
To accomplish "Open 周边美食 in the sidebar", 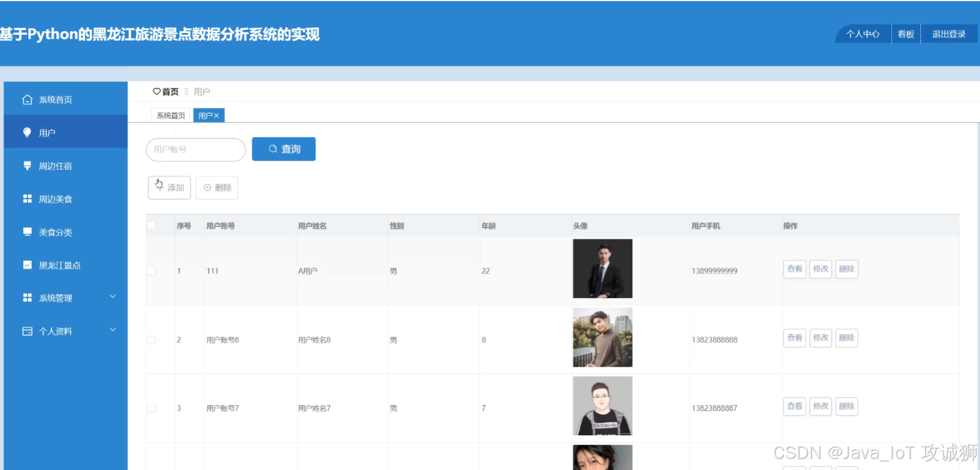I will [x=65, y=199].
